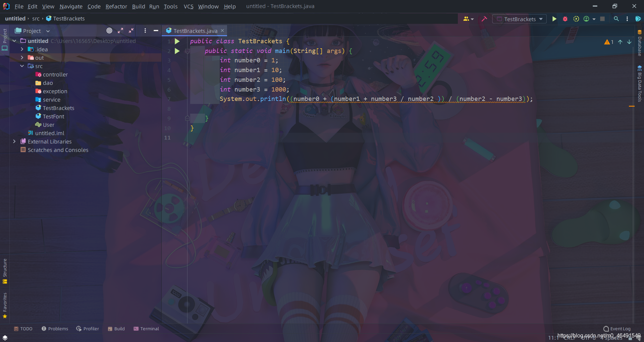Select User class in project tree
The image size is (644, 342).
45,125
